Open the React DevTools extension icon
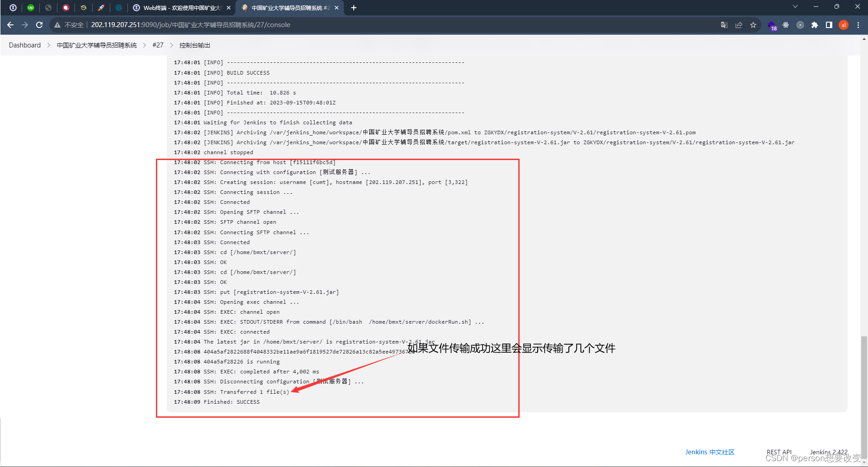This screenshot has height=467, width=868. coord(786,25)
